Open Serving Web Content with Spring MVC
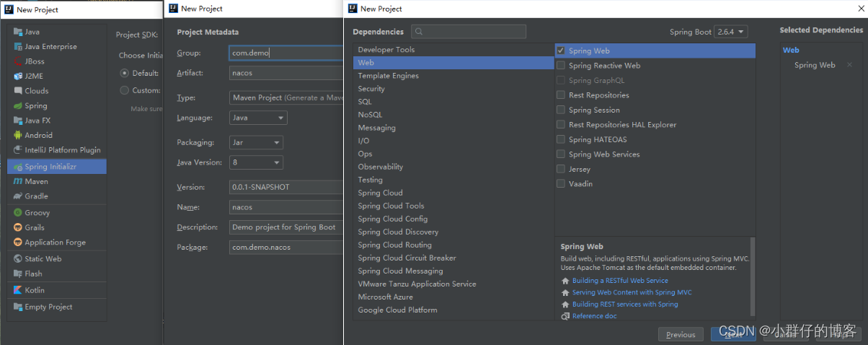The height and width of the screenshot is (345, 868). pos(632,292)
